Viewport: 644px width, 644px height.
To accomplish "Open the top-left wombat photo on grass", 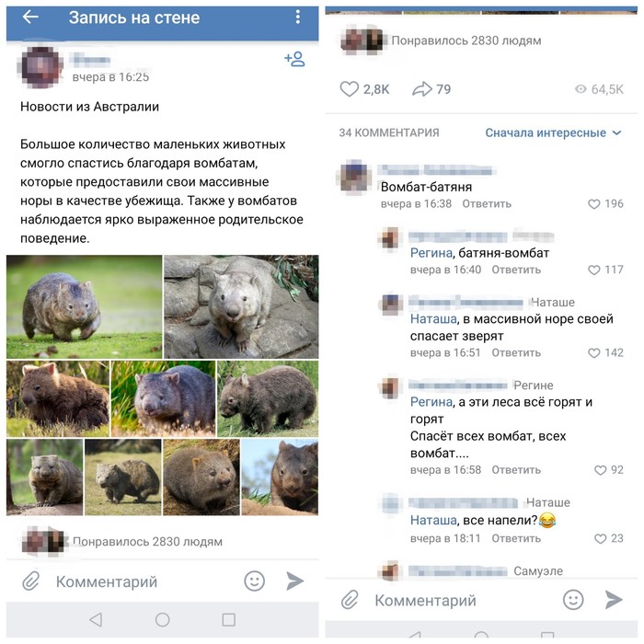I will tap(85, 306).
